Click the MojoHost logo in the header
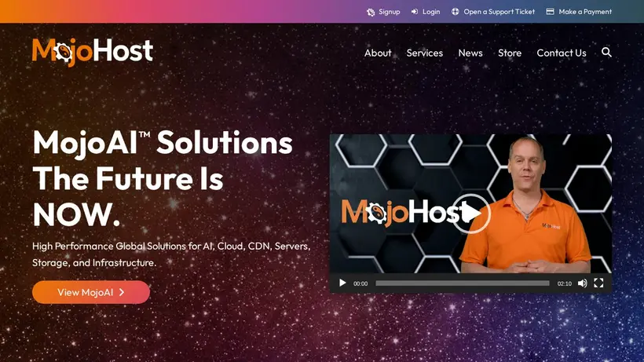This screenshot has height=362, width=644. [x=93, y=52]
